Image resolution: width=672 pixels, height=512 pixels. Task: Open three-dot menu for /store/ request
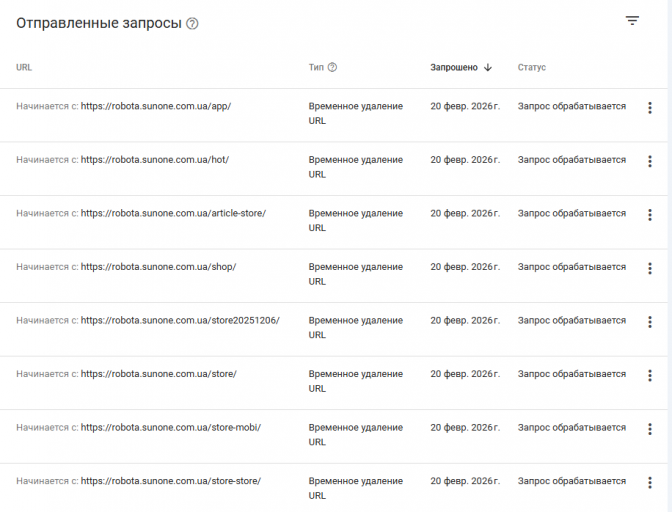click(x=650, y=375)
